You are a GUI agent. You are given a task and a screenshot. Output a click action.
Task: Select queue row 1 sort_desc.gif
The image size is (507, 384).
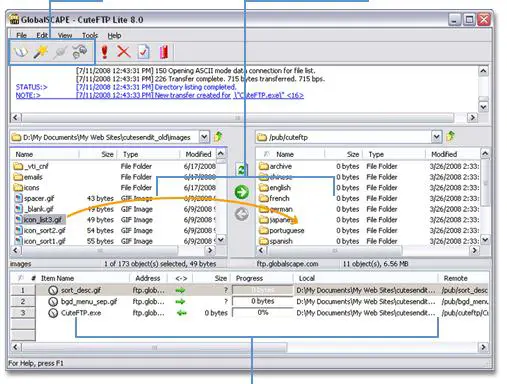tap(250, 290)
